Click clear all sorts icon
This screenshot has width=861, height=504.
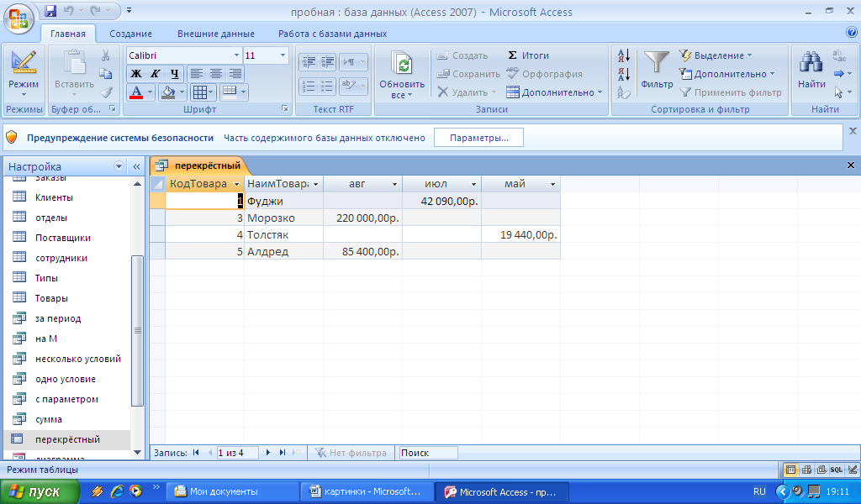[624, 92]
